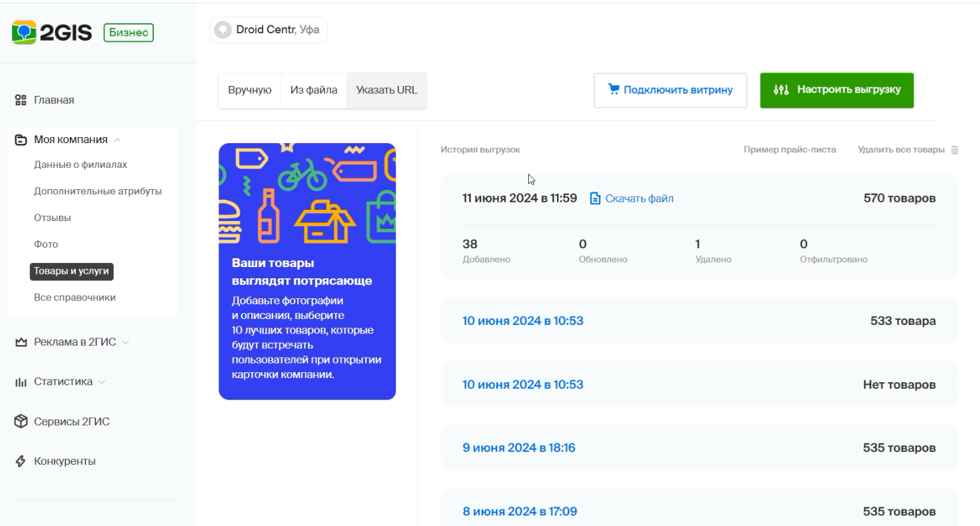Open the Droid Centr, Уфа company selector
The height and width of the screenshot is (526, 980).
pos(269,30)
